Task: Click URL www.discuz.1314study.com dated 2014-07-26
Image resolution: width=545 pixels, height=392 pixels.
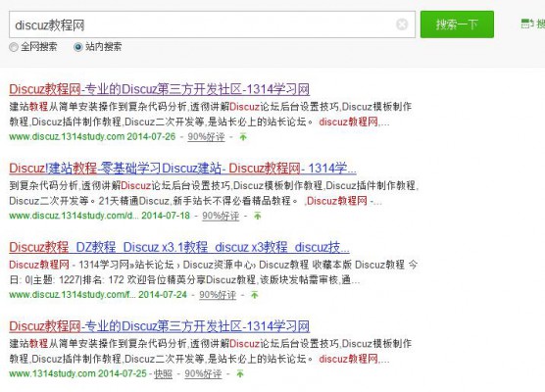Action: [x=67, y=136]
